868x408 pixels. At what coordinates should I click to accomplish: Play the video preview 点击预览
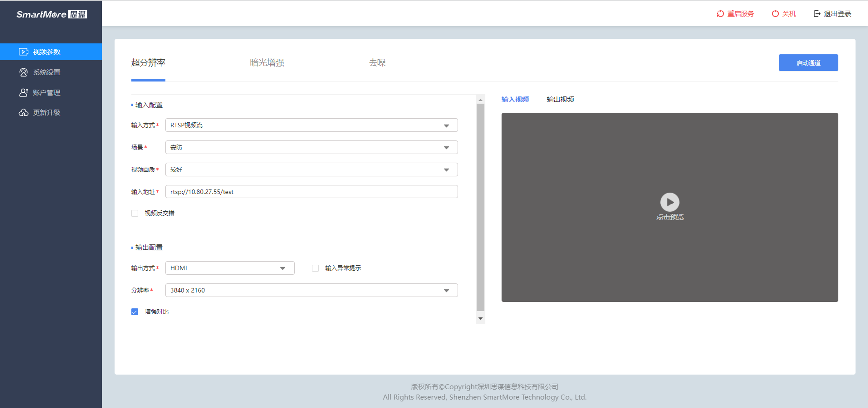coord(669,202)
